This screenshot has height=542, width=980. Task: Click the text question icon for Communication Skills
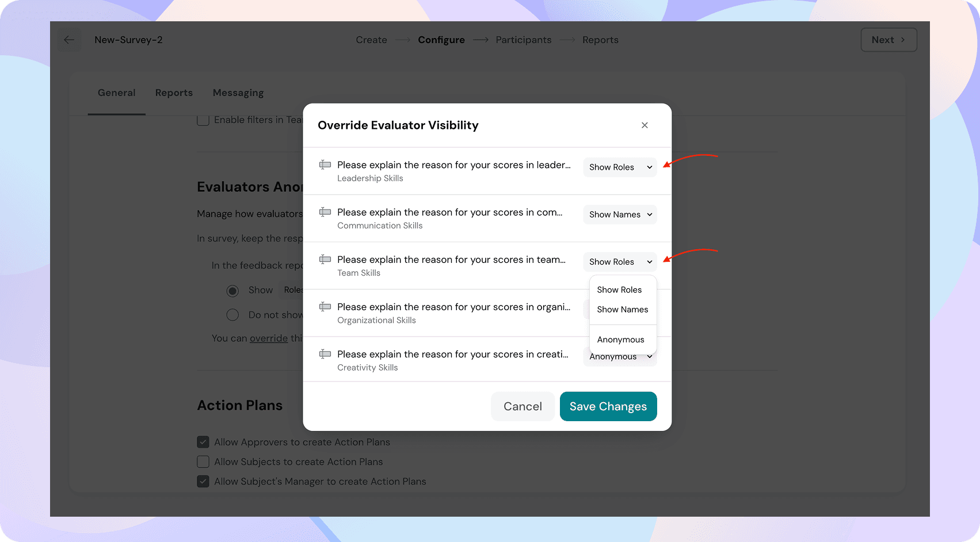tap(325, 212)
